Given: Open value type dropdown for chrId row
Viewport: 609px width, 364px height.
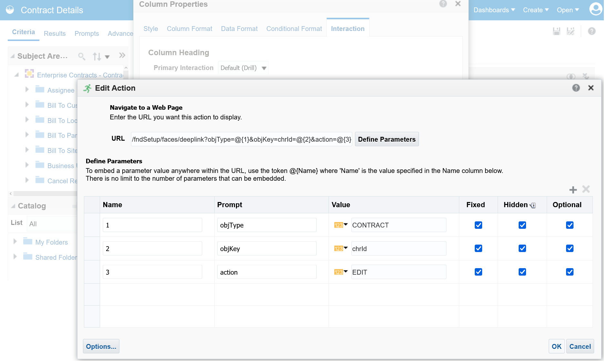Looking at the screenshot, I should pyautogui.click(x=341, y=248).
